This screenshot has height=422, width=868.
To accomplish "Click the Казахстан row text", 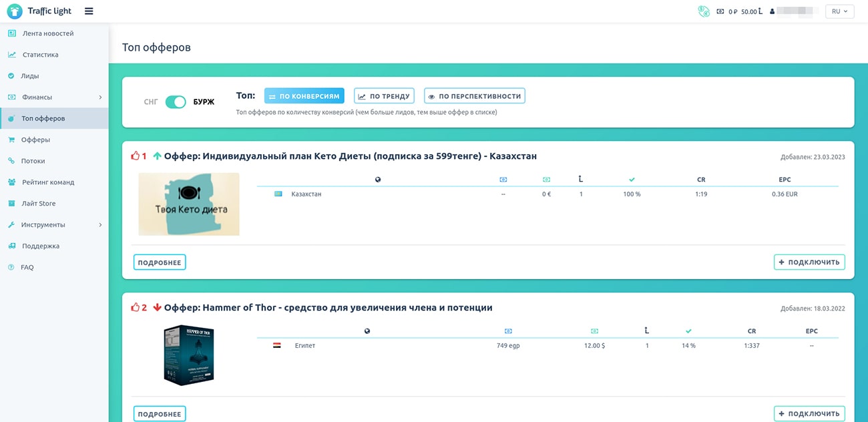I will (306, 194).
